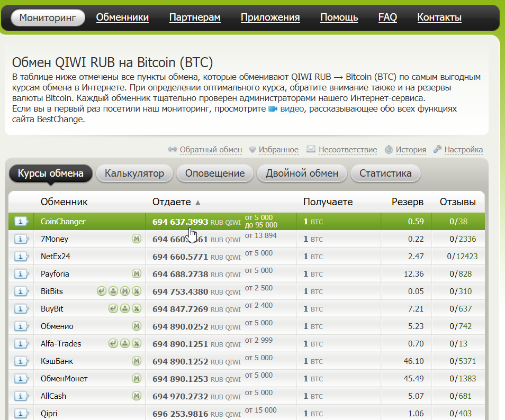Open the info icon beside Payforia
Viewport: 505px width, 420px height.
(x=21, y=274)
